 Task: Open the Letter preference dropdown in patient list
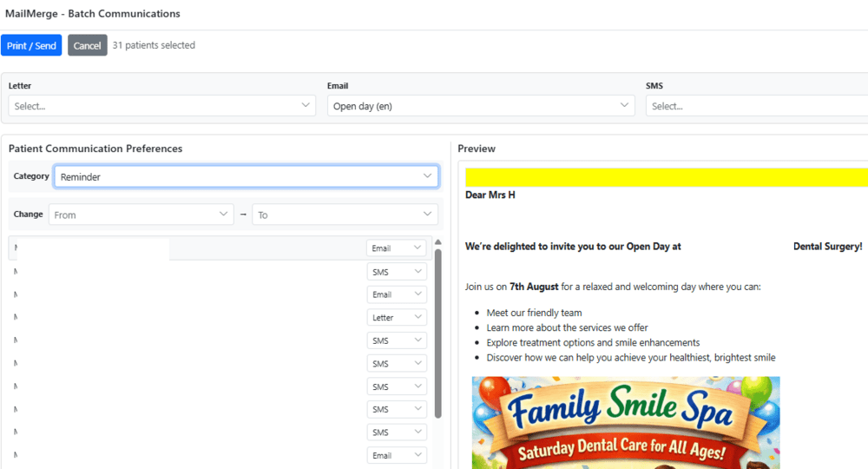click(397, 317)
